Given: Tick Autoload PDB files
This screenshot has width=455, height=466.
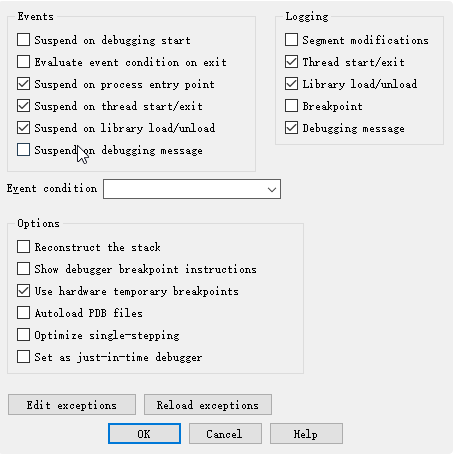Looking at the screenshot, I should pyautogui.click(x=23, y=313).
